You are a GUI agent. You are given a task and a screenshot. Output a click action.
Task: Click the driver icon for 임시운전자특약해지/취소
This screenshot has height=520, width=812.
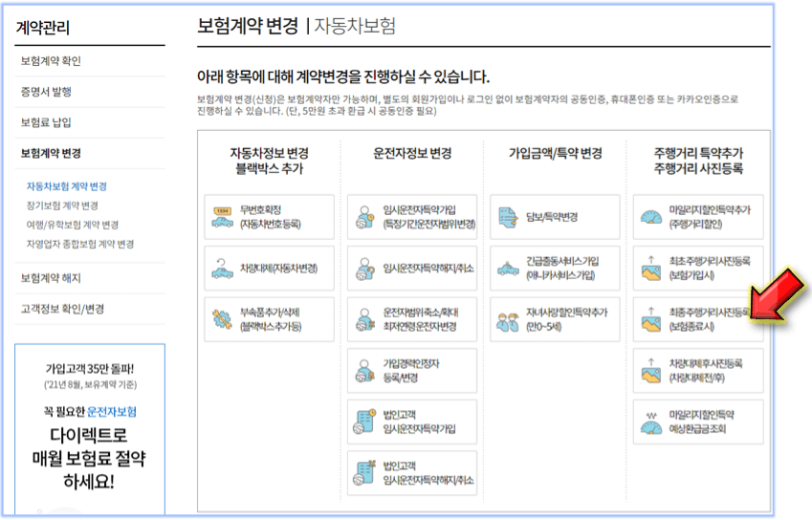coord(365,268)
